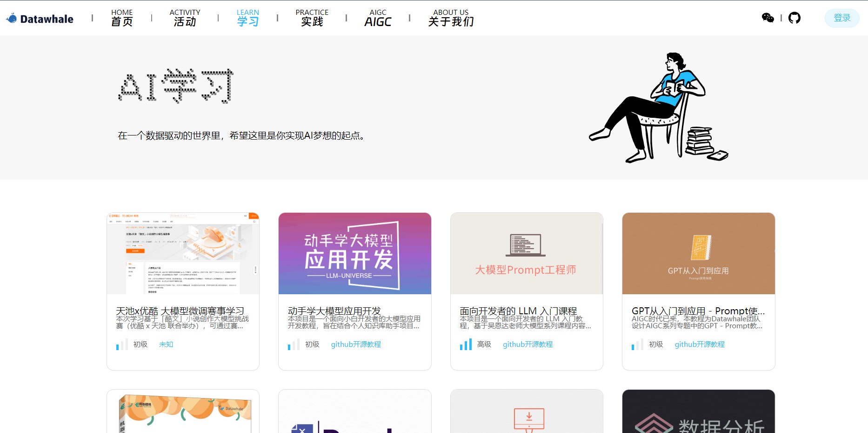
Task: Open the 大模型Prompt工程师 course thumbnail
Action: 527,253
